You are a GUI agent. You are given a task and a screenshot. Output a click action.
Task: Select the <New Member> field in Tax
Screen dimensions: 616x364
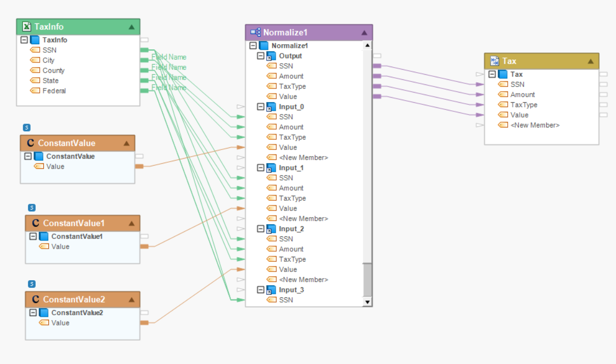pos(535,125)
